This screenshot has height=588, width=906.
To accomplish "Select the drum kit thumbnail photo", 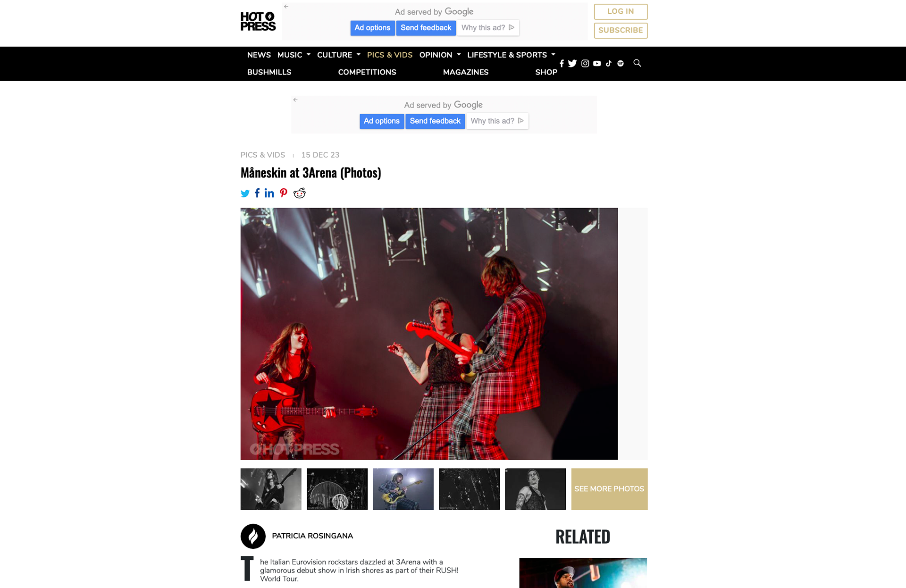I will pyautogui.click(x=337, y=489).
